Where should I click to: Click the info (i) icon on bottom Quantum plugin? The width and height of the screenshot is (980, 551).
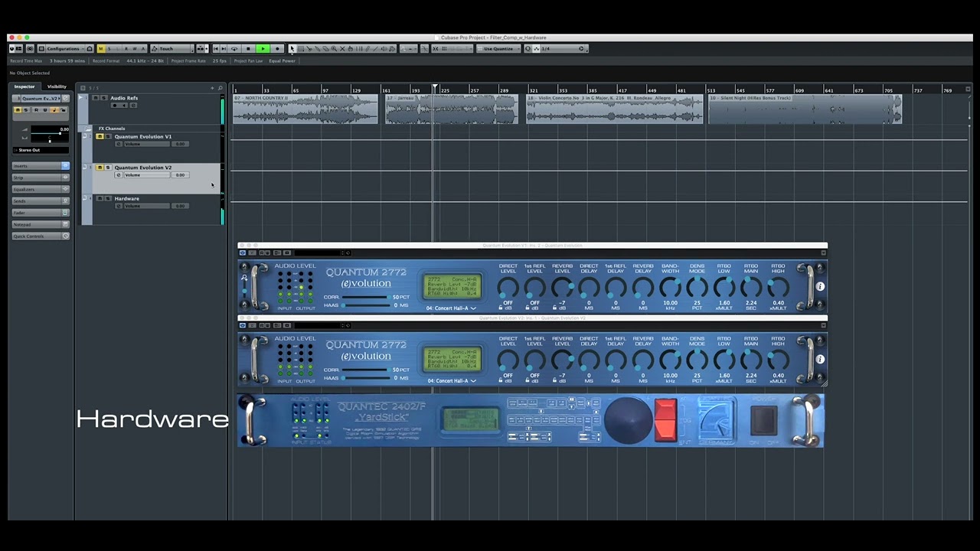(820, 359)
